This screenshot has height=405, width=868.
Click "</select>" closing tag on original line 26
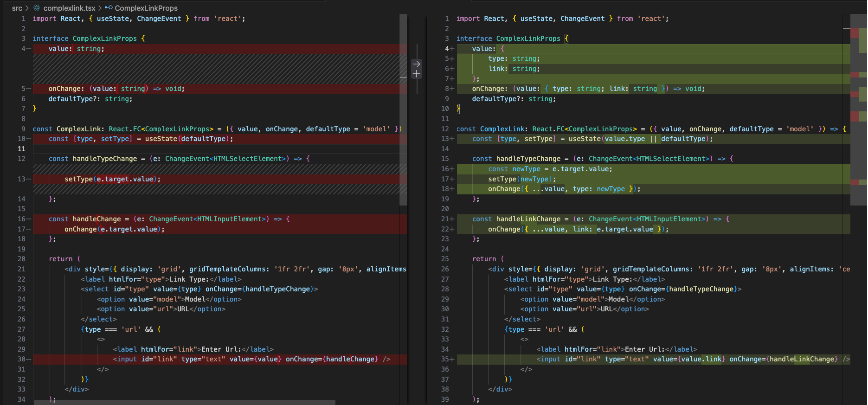[99, 319]
